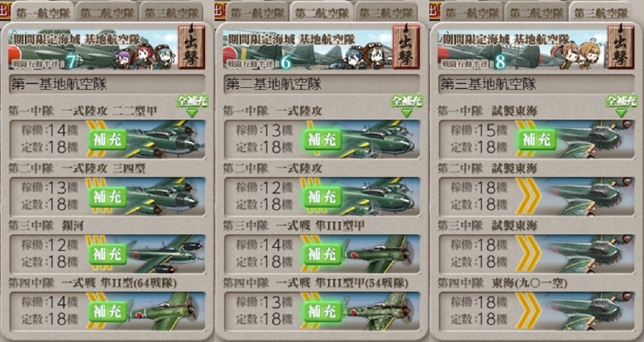Click the 出撃 wooden sign in first air corps
Screen dimensions: 644x342
[x=191, y=46]
